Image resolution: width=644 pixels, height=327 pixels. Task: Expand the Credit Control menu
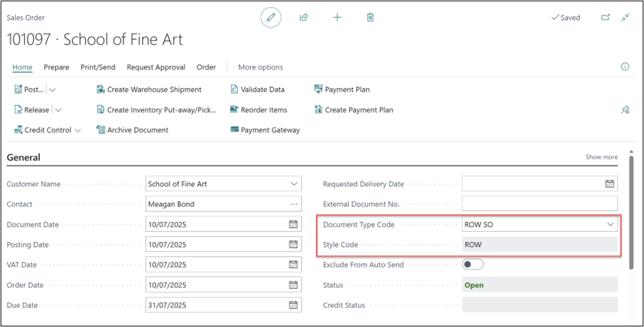pos(48,130)
